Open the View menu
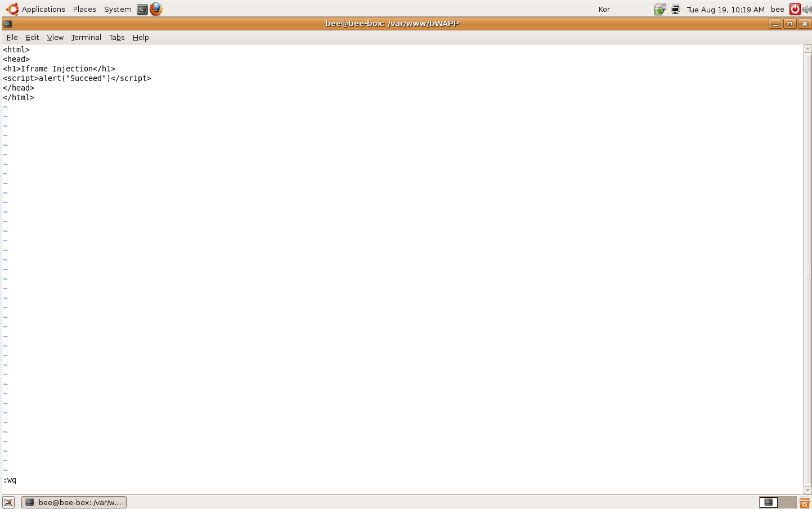This screenshot has width=812, height=509. (55, 37)
